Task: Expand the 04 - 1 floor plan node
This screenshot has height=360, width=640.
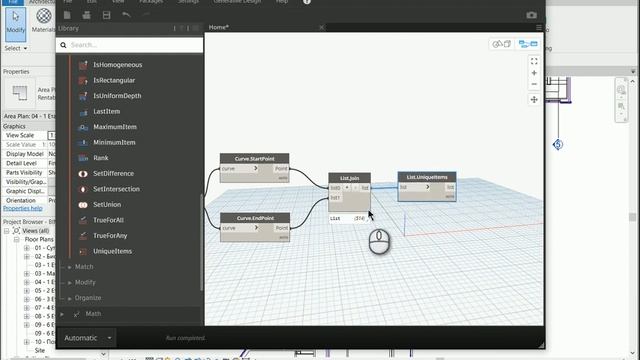Action: 27,282
